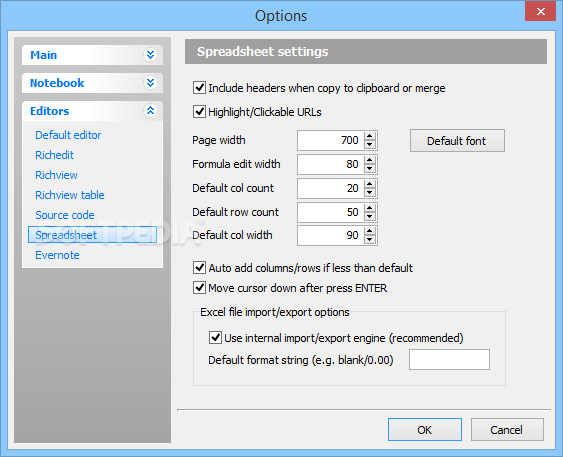
Task: Toggle Highlight/Clickable URLs checkbox
Action: point(199,112)
